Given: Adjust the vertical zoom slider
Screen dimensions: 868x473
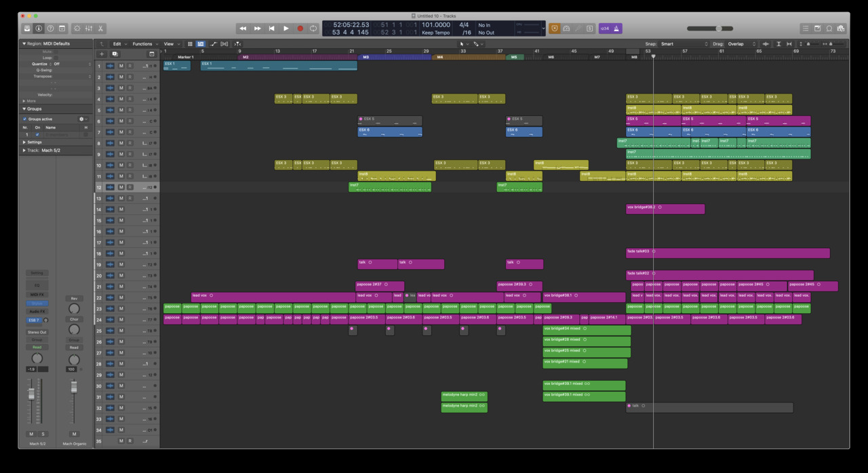Looking at the screenshot, I should tap(809, 44).
